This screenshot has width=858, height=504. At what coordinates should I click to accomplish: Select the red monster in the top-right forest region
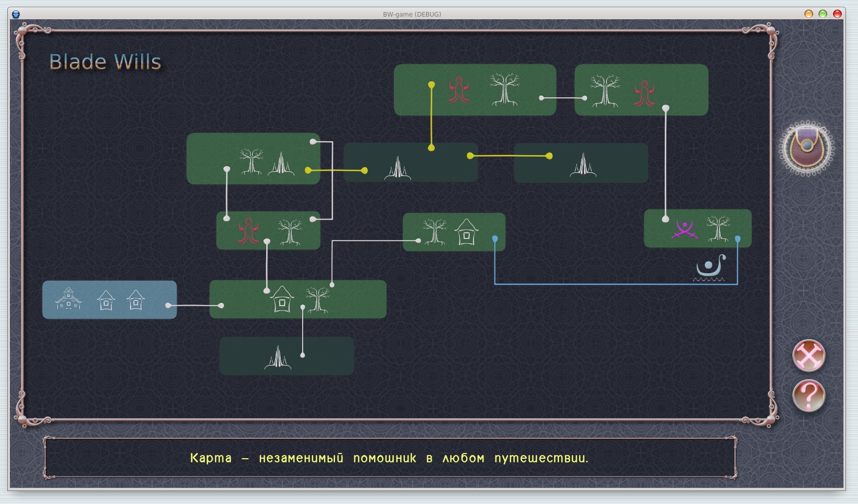point(644,93)
